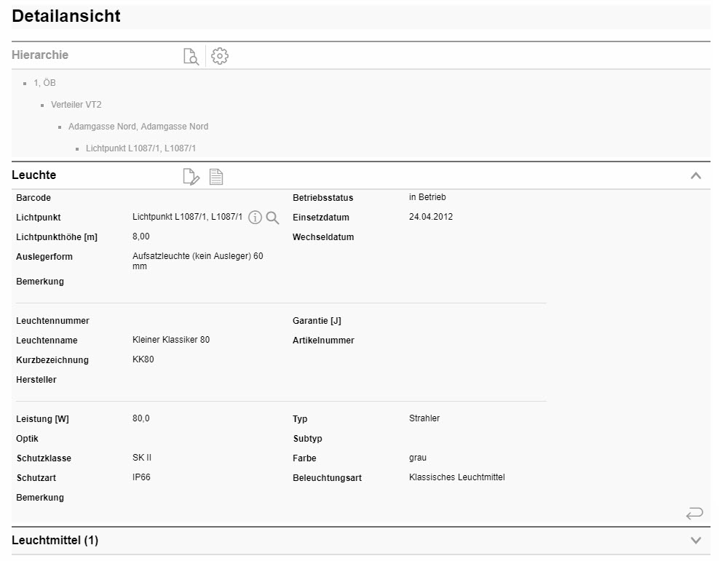Click the magnifier icon next to Lichtpunkt
Viewport: 728px width, 561px height.
(272, 218)
